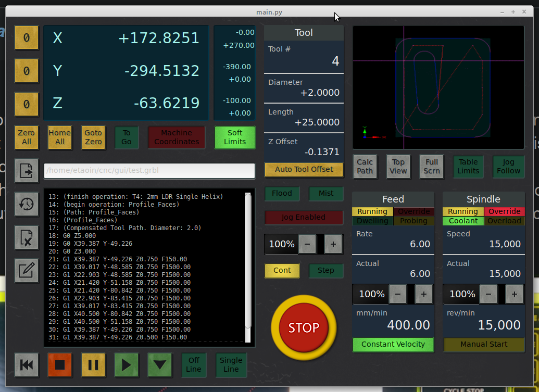Toggle Off Line mode
539x392 pixels.
(x=194, y=365)
